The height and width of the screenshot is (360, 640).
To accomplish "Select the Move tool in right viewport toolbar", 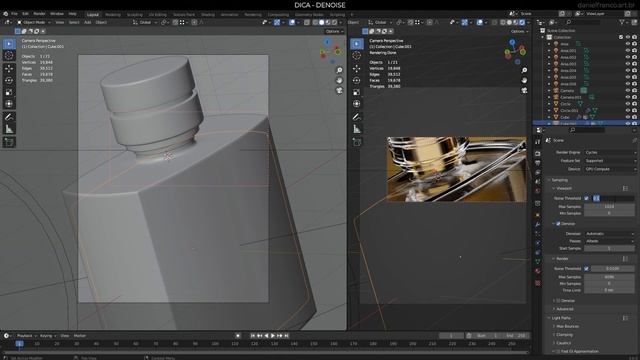I will [357, 69].
